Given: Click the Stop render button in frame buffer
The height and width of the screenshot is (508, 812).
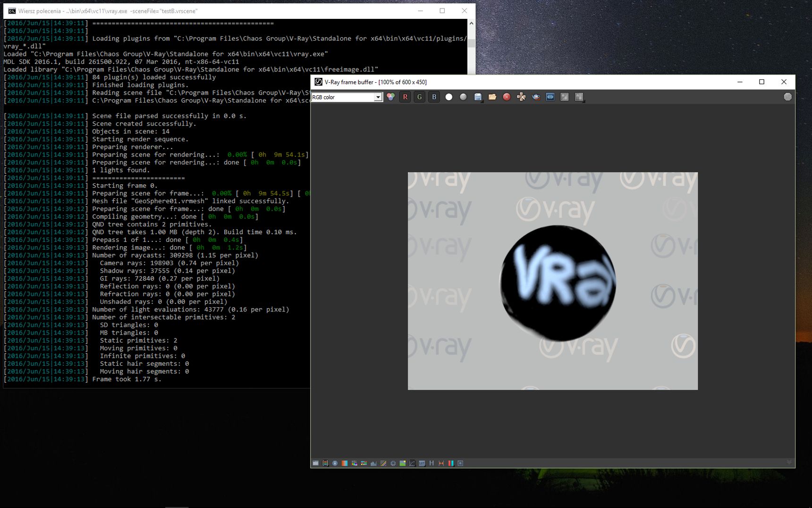Looking at the screenshot, I should click(787, 97).
